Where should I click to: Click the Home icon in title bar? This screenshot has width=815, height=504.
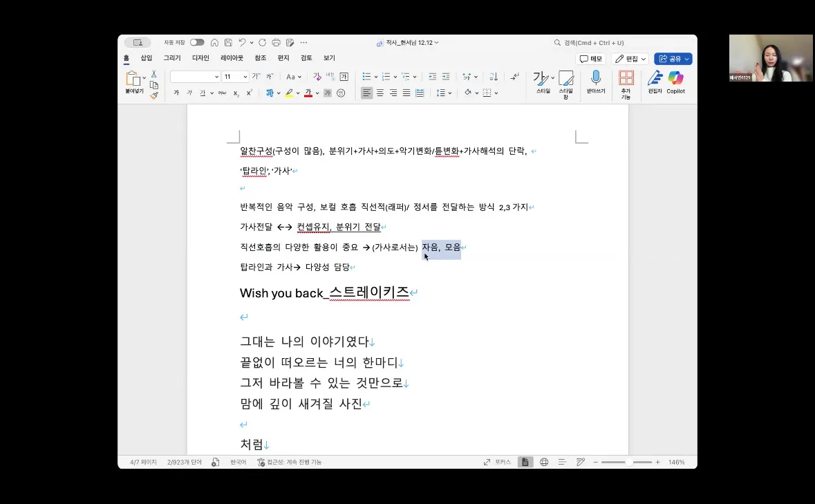[x=214, y=43]
